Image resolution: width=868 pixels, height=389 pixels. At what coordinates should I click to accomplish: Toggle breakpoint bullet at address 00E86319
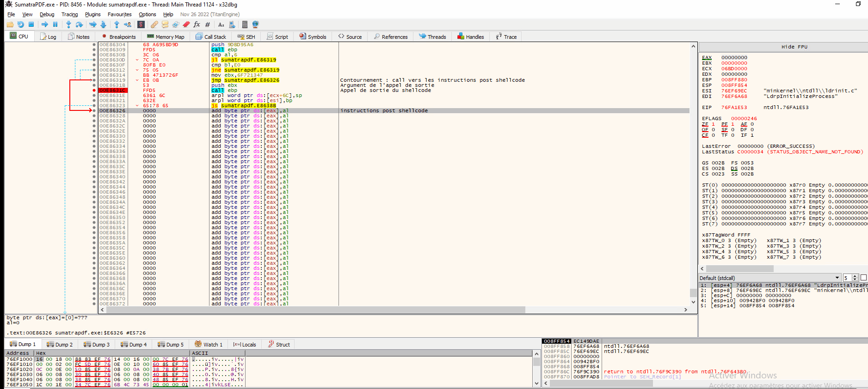pyautogui.click(x=94, y=80)
